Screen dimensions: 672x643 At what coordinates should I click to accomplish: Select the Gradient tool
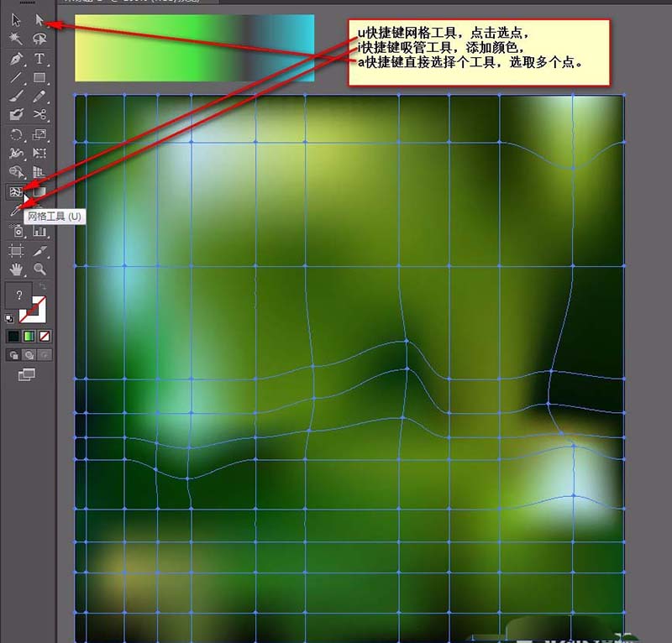click(39, 191)
